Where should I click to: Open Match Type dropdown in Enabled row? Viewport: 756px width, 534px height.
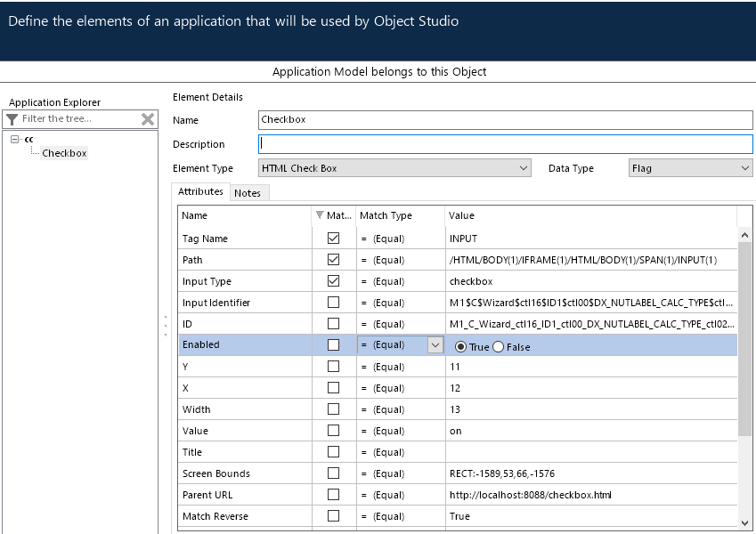[435, 345]
